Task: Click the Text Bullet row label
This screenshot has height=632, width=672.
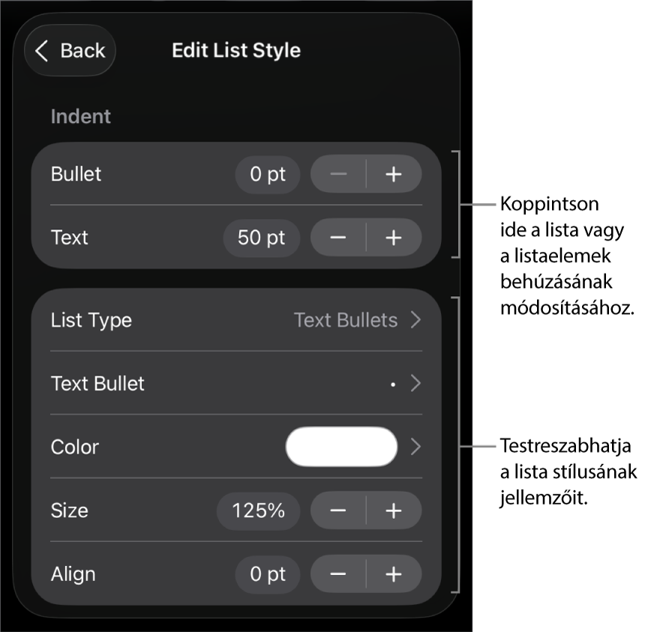Action: [x=97, y=384]
